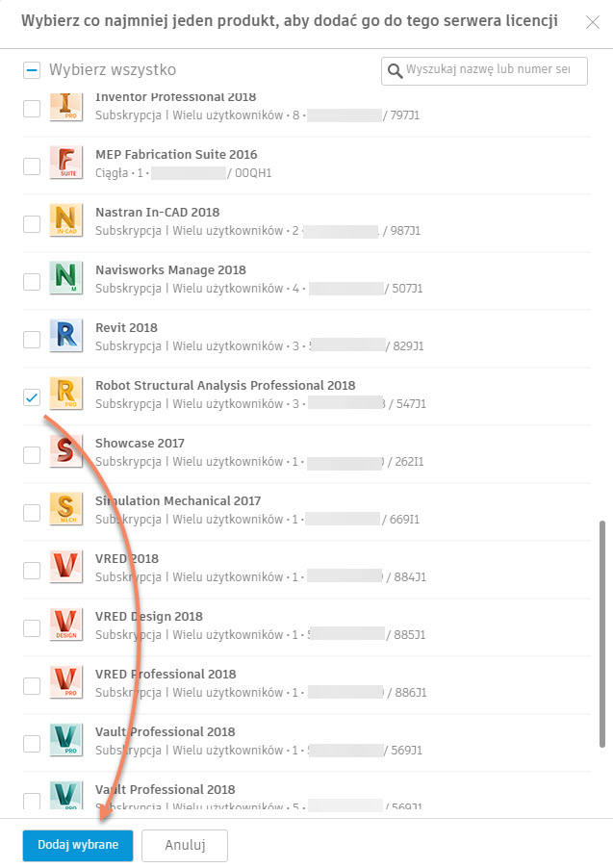Click the search magnifier icon
Viewport: 613px width, 868px height.
click(395, 70)
